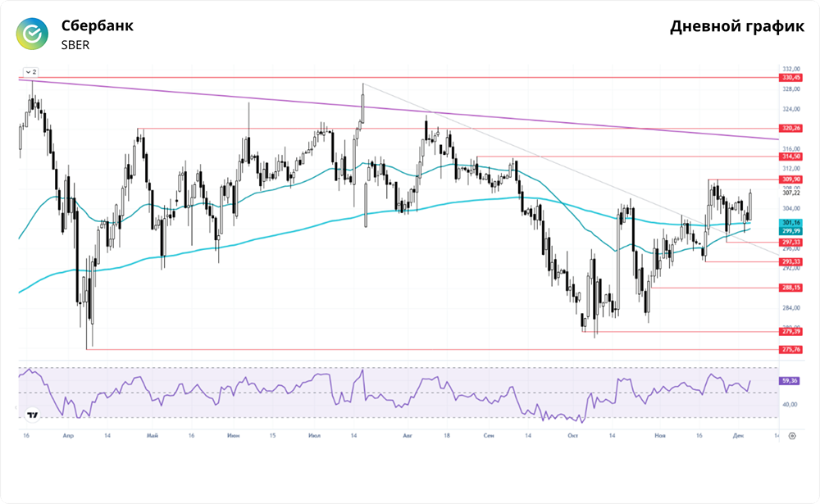Click the 288,15 support level label
The image size is (820, 504).
[x=790, y=288]
